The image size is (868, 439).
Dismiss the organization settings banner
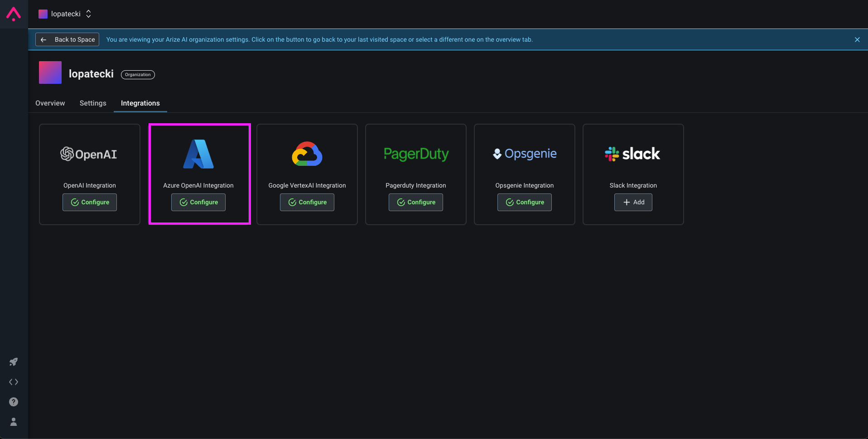click(857, 40)
